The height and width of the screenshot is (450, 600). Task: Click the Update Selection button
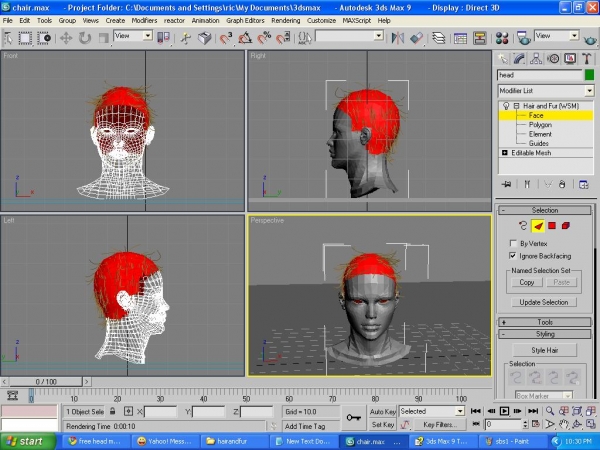(x=543, y=302)
